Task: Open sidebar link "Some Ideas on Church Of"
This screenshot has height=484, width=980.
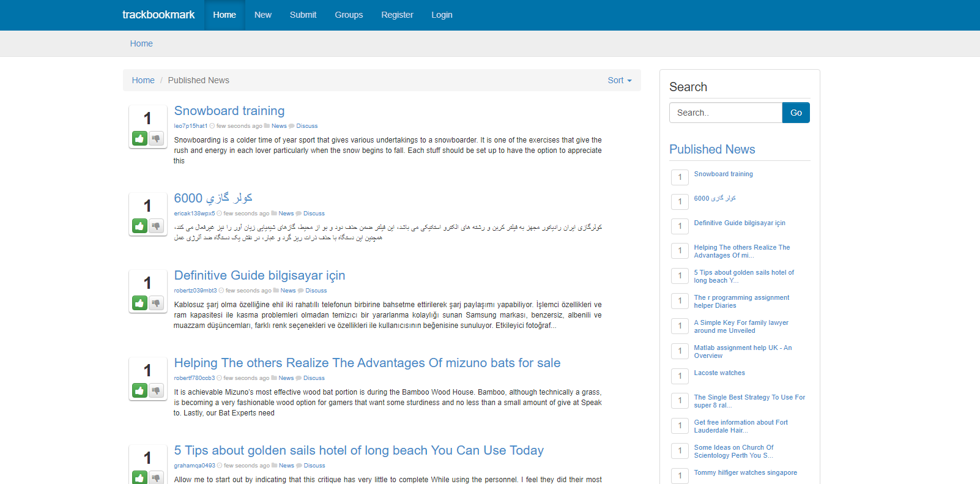Action: 733,452
